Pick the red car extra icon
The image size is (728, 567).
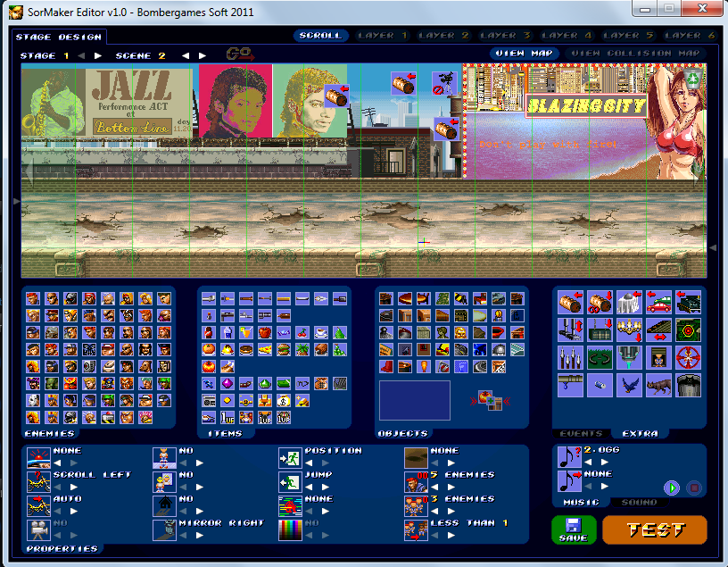(x=658, y=302)
